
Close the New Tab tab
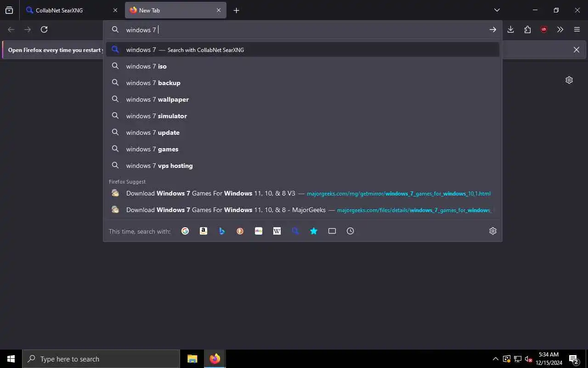[219, 10]
